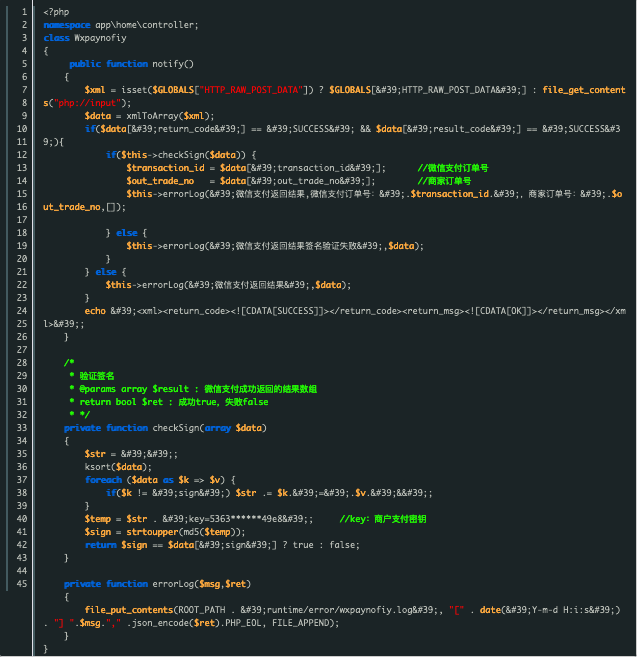The width and height of the screenshot is (638, 657).
Task: Click the "class" keyword on line 3
Action: 56,38
